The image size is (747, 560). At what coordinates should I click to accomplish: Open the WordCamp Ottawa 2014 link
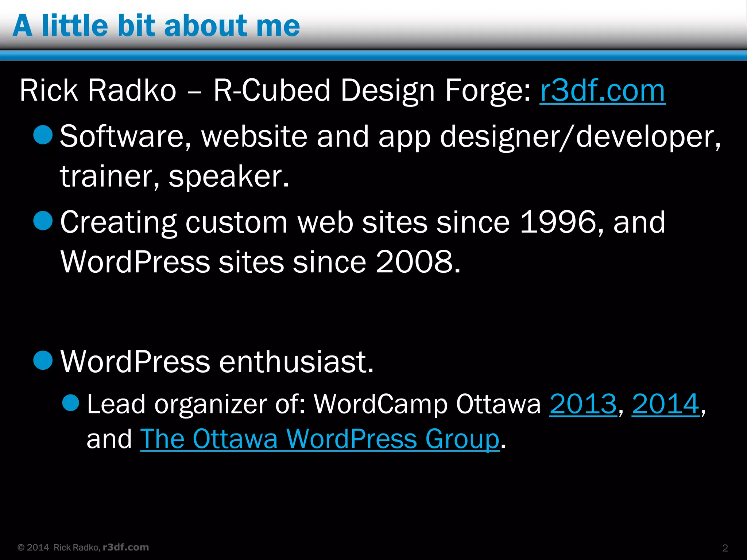click(666, 404)
